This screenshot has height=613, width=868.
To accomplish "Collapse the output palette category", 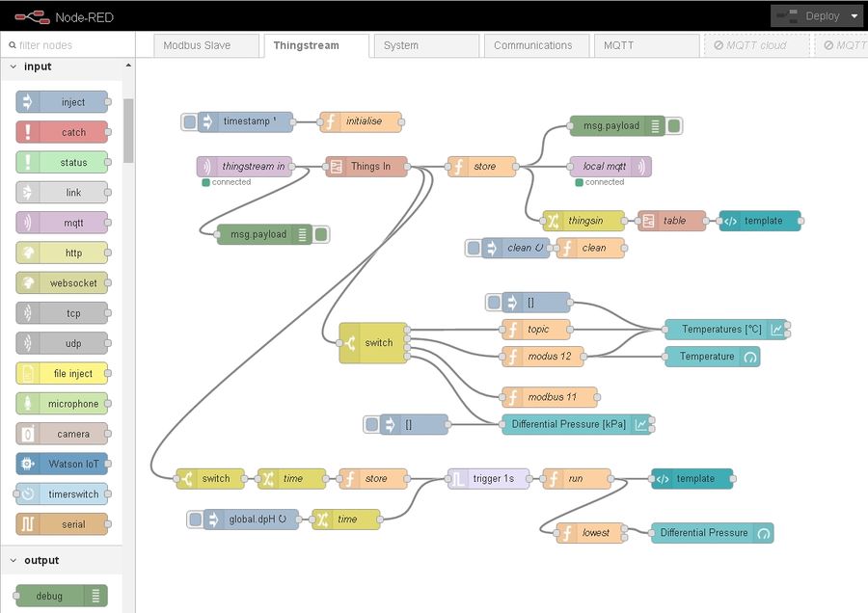I will [x=14, y=560].
